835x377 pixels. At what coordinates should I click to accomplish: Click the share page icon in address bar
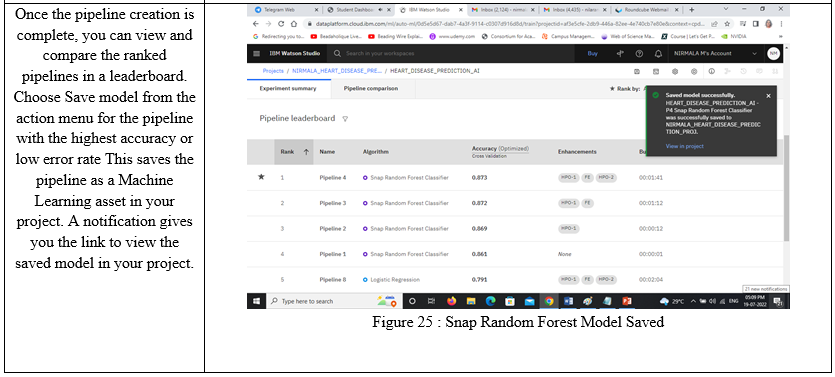[x=714, y=24]
